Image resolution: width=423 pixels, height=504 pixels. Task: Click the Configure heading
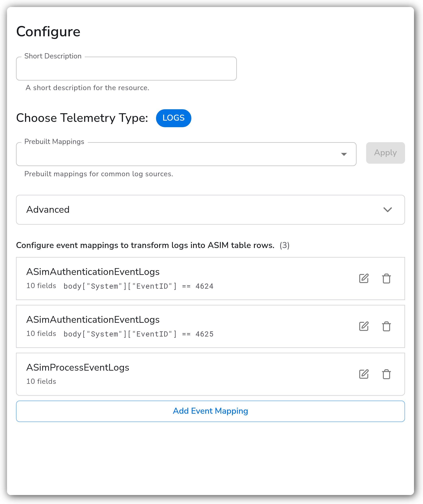pos(48,32)
